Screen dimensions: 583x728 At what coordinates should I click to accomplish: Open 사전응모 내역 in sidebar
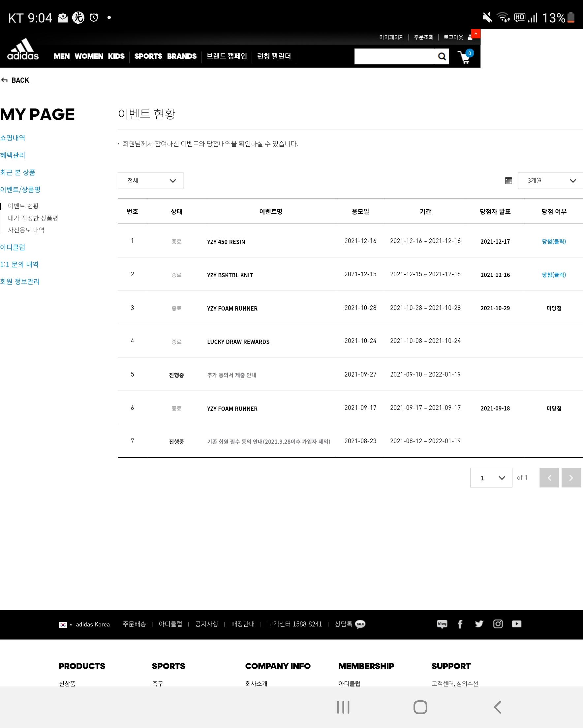(x=26, y=230)
